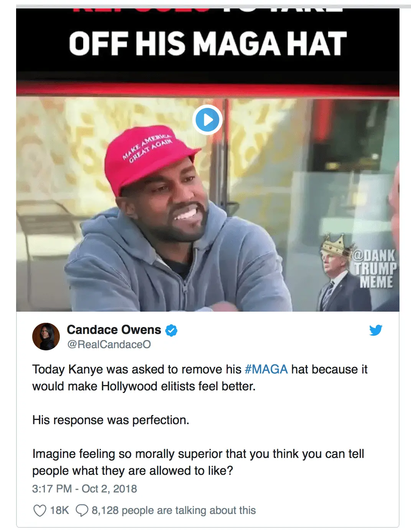Click the 'Imagine feeling so morally superior' paragraph
The height and width of the screenshot is (532, 411).
pyautogui.click(x=198, y=462)
